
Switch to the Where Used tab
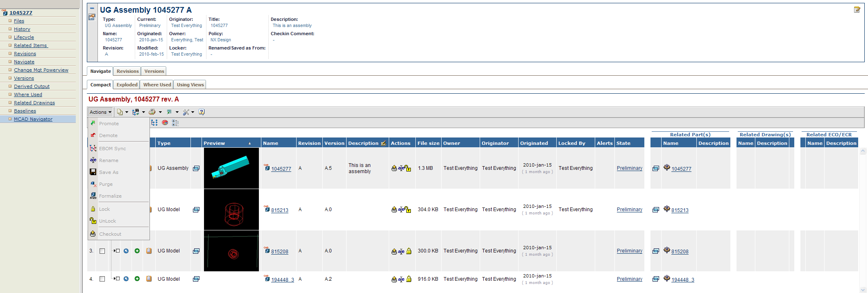tap(157, 85)
